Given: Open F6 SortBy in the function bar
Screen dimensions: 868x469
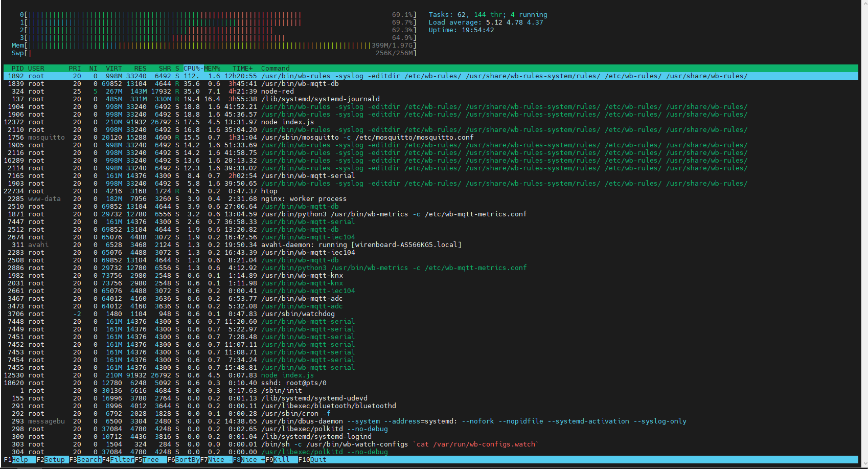Looking at the screenshot, I should pos(184,459).
